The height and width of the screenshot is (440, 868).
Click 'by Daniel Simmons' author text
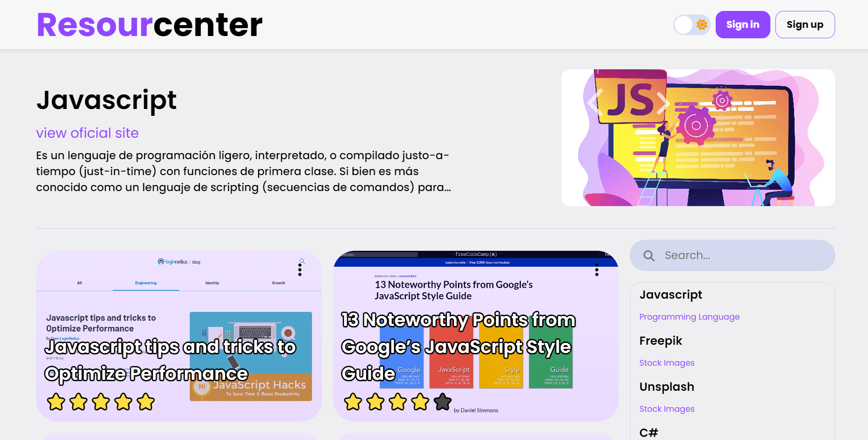476,410
